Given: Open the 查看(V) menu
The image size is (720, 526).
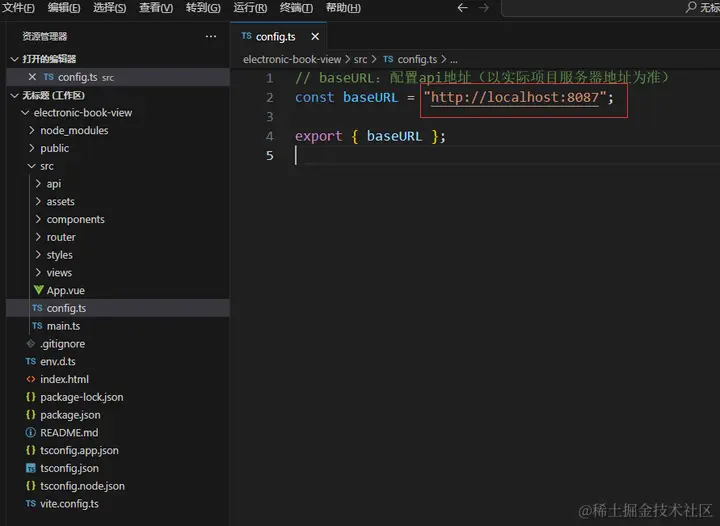Looking at the screenshot, I should tap(156, 8).
